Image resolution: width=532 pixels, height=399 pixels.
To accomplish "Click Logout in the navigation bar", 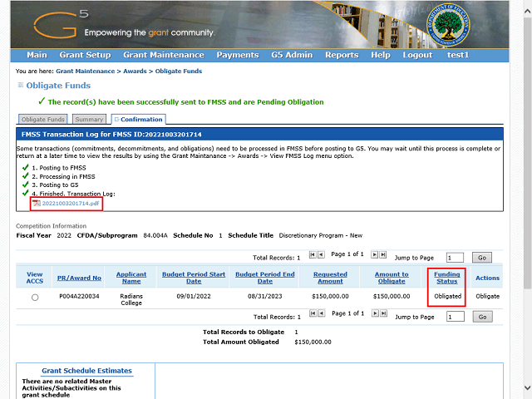I will point(417,55).
